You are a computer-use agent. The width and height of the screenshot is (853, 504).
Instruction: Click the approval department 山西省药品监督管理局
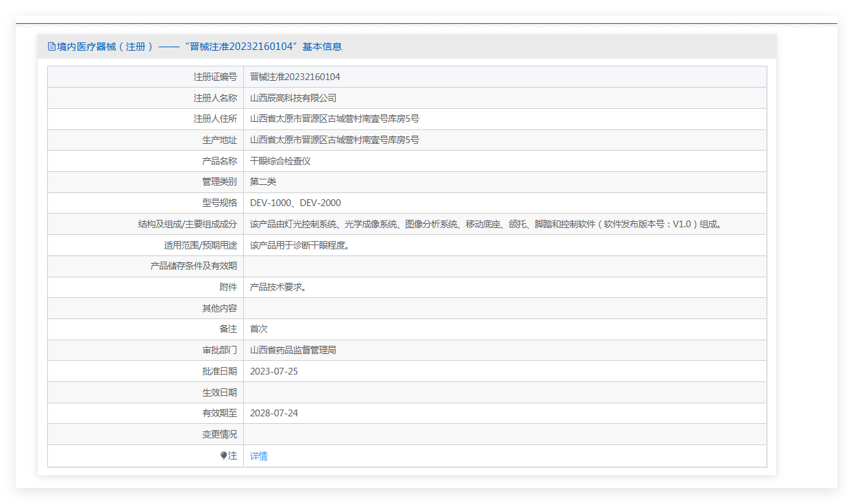tap(293, 351)
